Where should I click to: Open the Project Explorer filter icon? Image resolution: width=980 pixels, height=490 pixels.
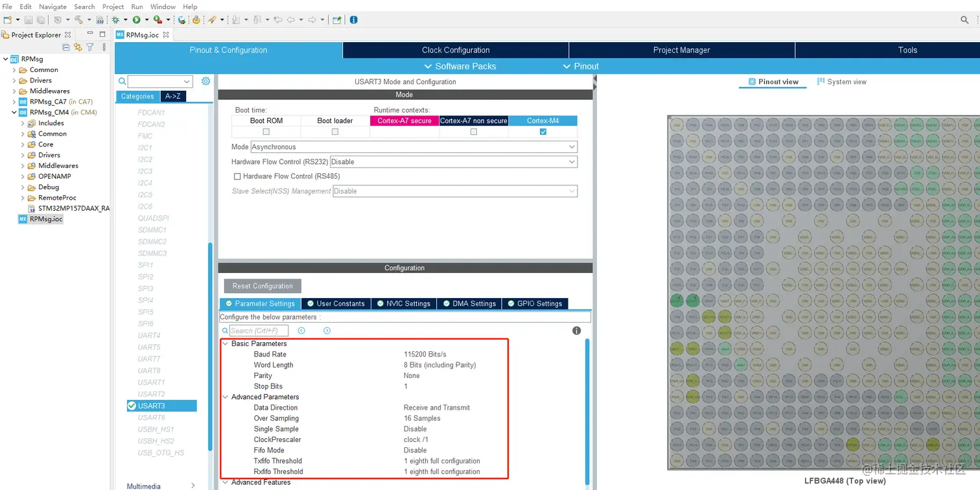(90, 47)
